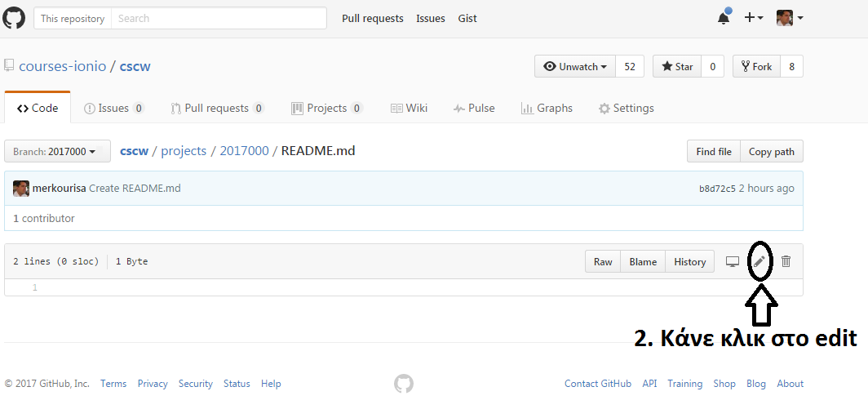Focus the Search input field
Viewport: 868px width, 418px height.
219,18
